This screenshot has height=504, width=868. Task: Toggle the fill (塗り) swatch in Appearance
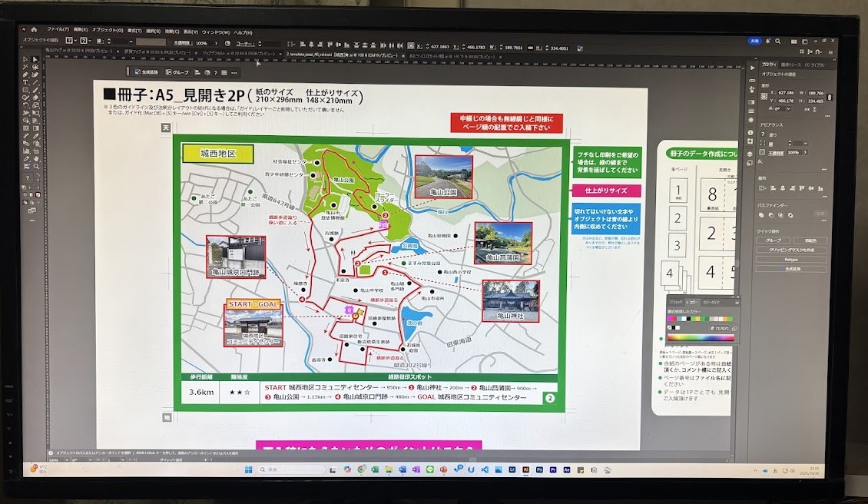pyautogui.click(x=764, y=134)
